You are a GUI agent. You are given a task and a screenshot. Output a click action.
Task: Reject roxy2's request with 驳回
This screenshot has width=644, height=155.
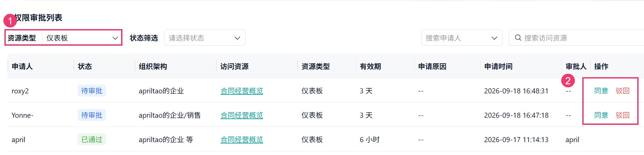pyautogui.click(x=622, y=91)
